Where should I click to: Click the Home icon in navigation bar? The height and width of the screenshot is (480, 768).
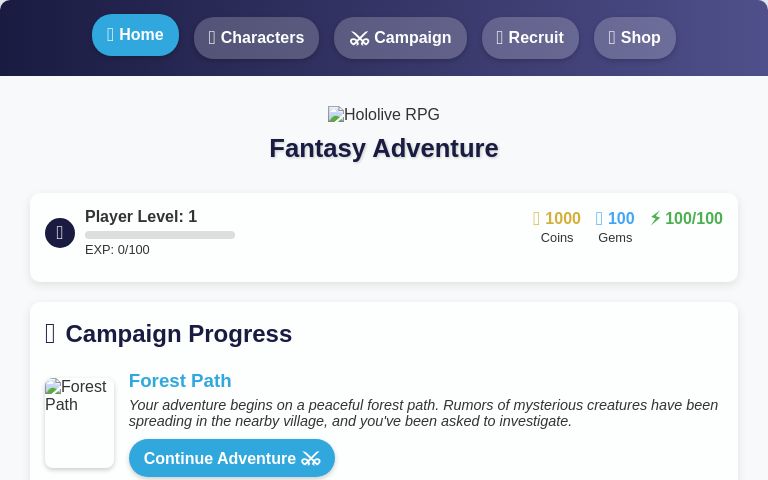(111, 35)
